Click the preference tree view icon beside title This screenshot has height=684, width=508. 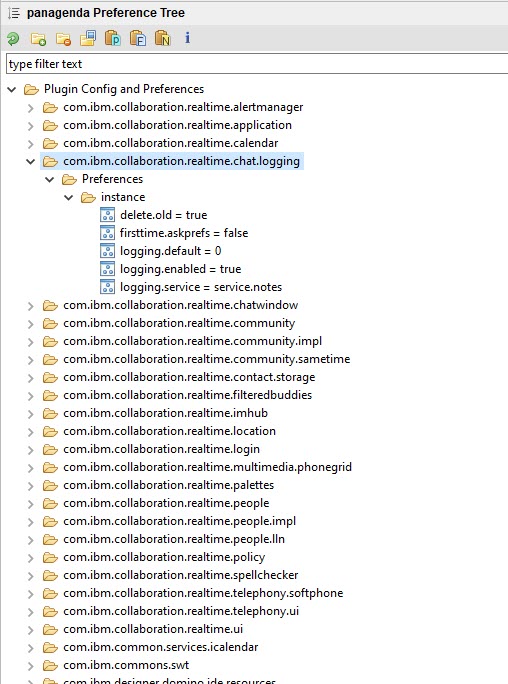14,13
